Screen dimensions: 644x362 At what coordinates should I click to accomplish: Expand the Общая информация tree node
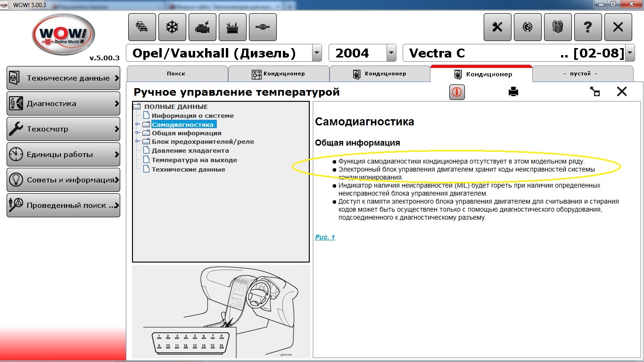(138, 133)
